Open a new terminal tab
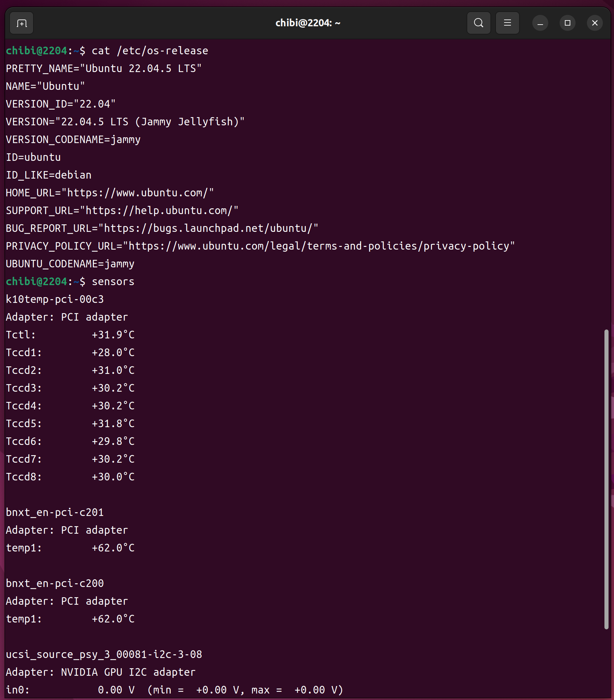Screen dimensions: 614x700 (x=22, y=23)
